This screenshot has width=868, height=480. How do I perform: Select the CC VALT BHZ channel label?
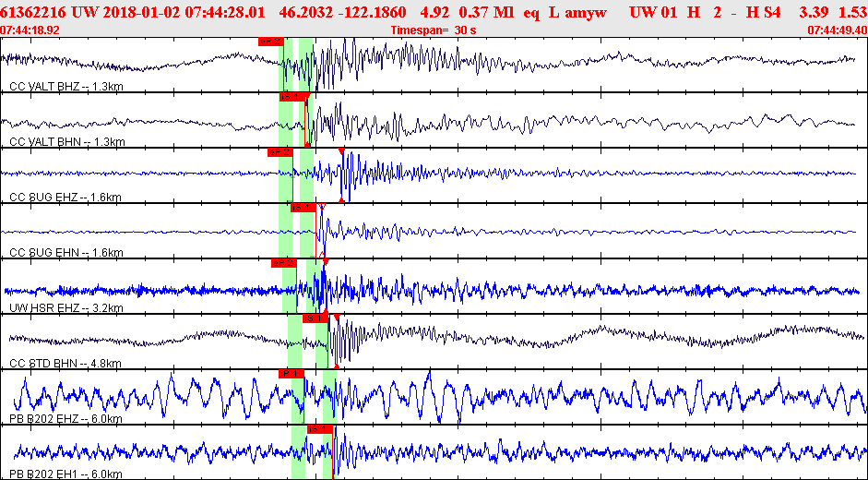66,87
